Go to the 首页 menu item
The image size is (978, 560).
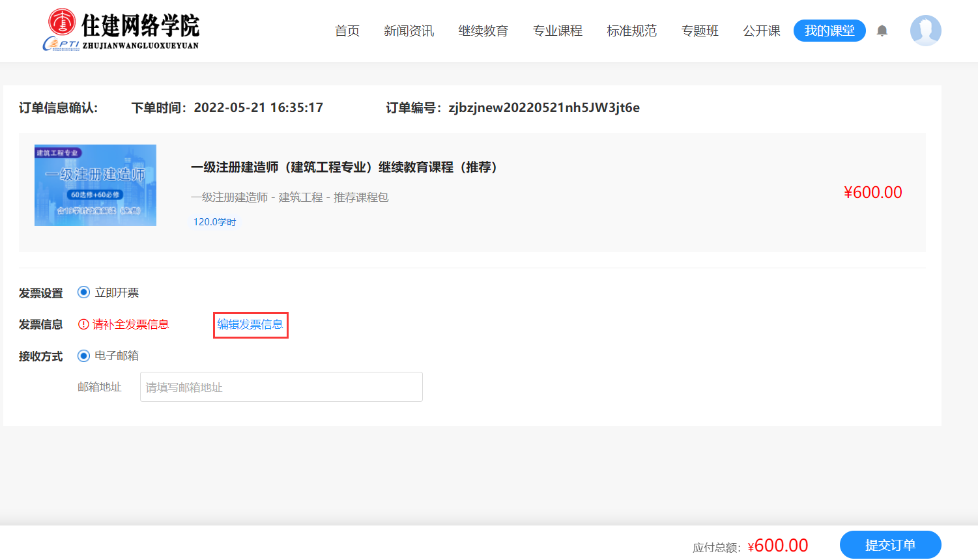point(347,31)
